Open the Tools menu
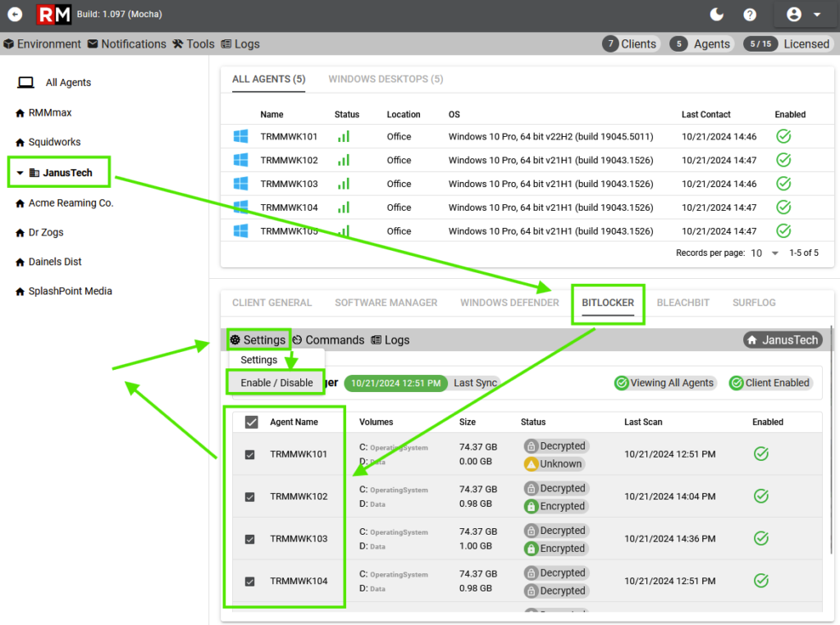840x625 pixels. click(194, 44)
